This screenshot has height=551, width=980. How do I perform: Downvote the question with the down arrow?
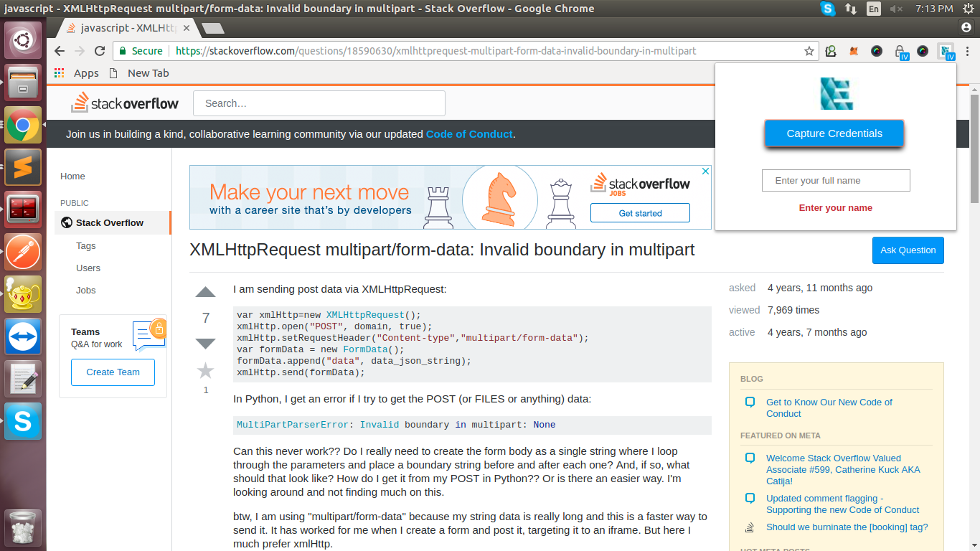pos(206,343)
